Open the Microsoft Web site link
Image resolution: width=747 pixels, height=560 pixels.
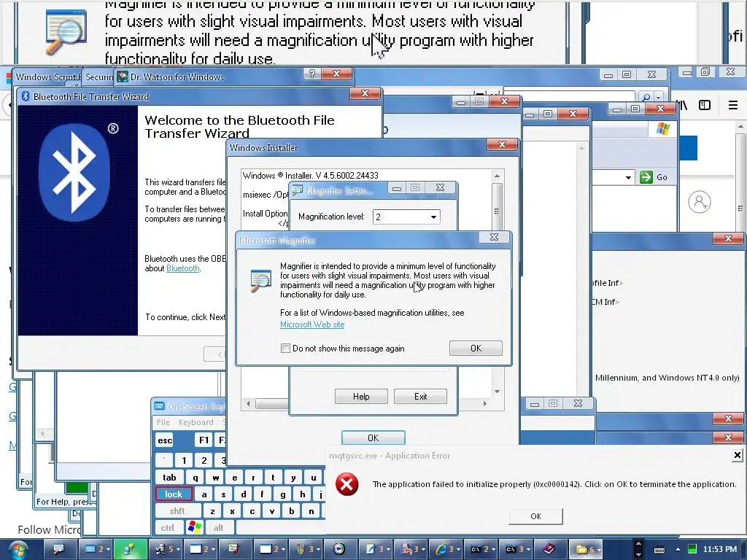312,324
